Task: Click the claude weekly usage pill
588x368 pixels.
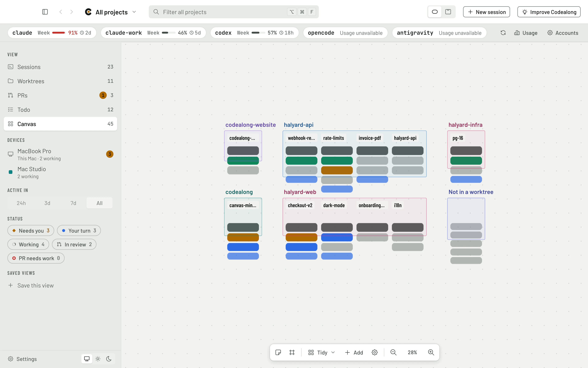Action: click(52, 33)
